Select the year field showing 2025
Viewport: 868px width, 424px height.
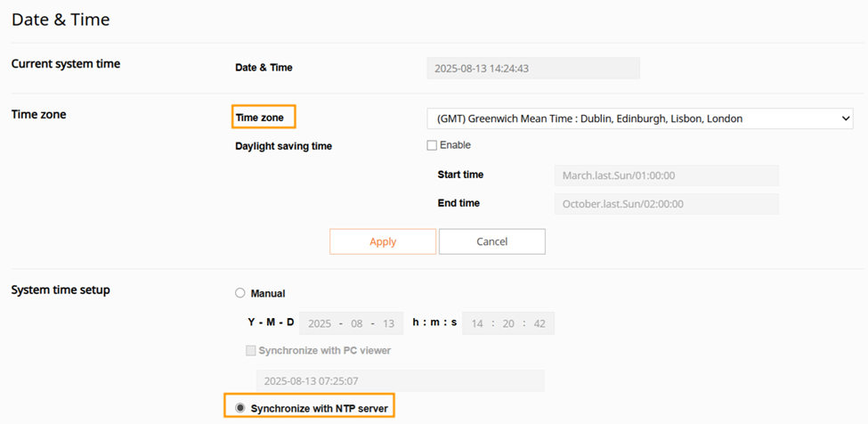tap(320, 323)
